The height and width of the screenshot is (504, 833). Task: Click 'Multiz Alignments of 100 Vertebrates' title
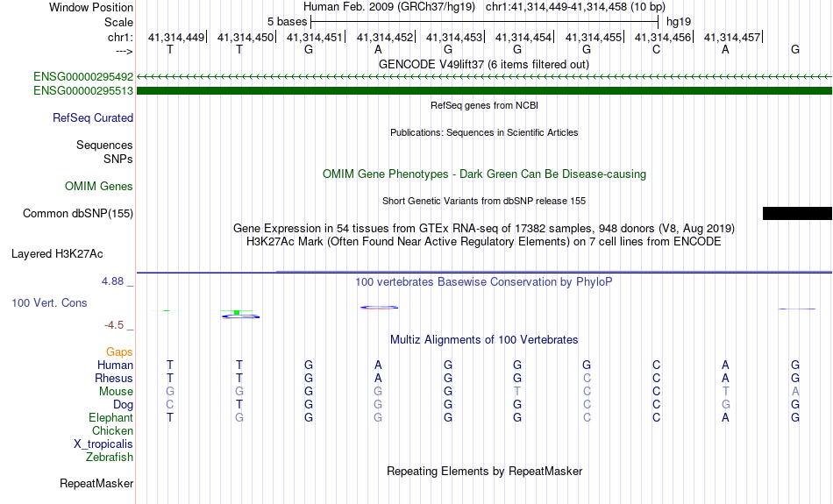tap(484, 340)
